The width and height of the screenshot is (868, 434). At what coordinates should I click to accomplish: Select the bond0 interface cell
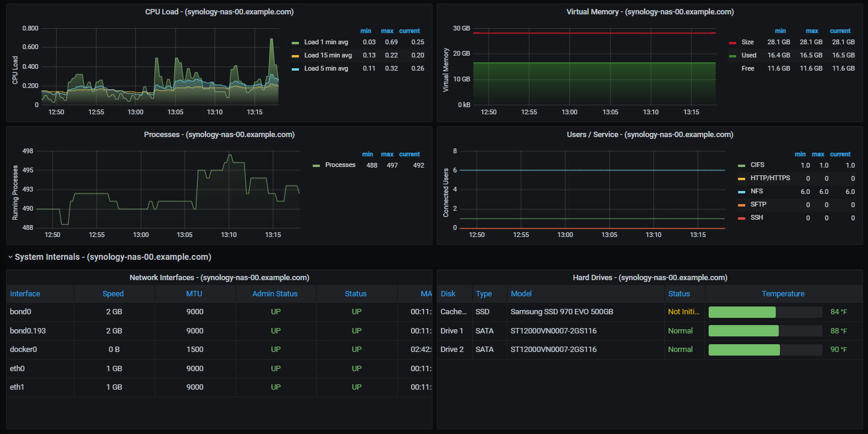tap(40, 312)
